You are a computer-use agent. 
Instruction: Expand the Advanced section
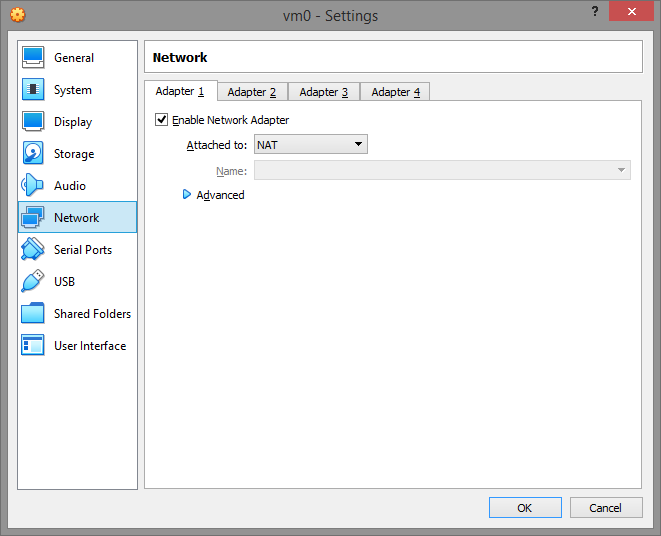pos(187,195)
